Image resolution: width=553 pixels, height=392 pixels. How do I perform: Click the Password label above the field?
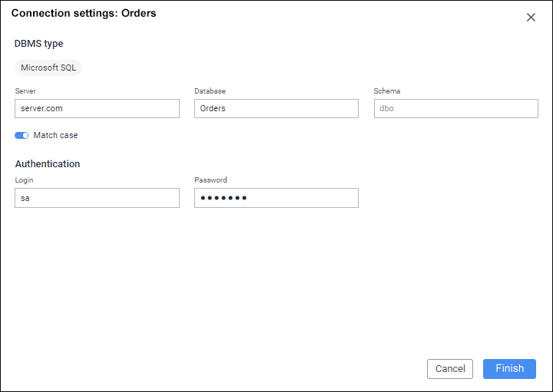click(210, 180)
